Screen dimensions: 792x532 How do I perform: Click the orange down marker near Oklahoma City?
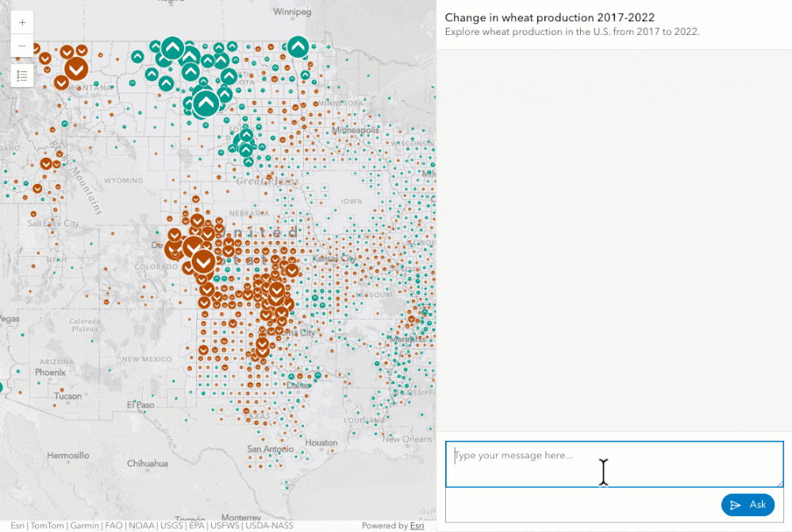[x=262, y=344]
